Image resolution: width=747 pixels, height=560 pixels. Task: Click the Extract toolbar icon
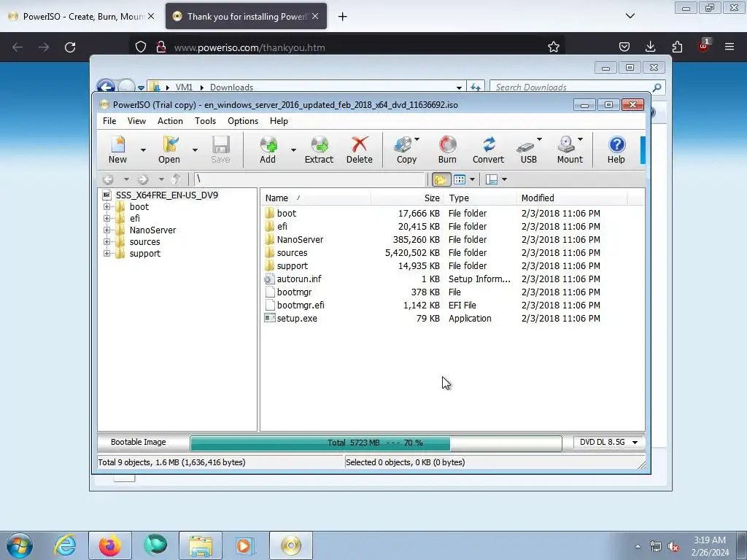click(x=320, y=145)
